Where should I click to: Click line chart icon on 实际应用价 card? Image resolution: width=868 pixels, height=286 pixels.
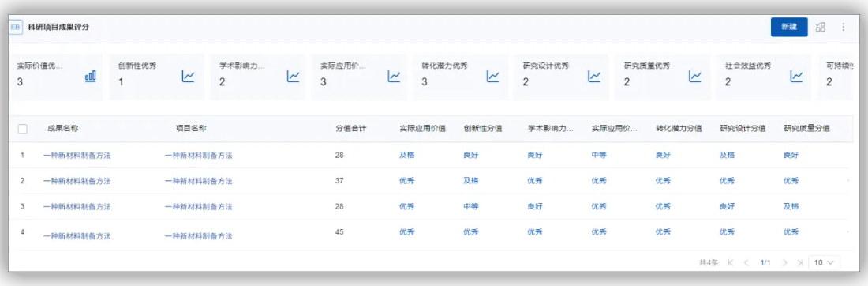394,77
